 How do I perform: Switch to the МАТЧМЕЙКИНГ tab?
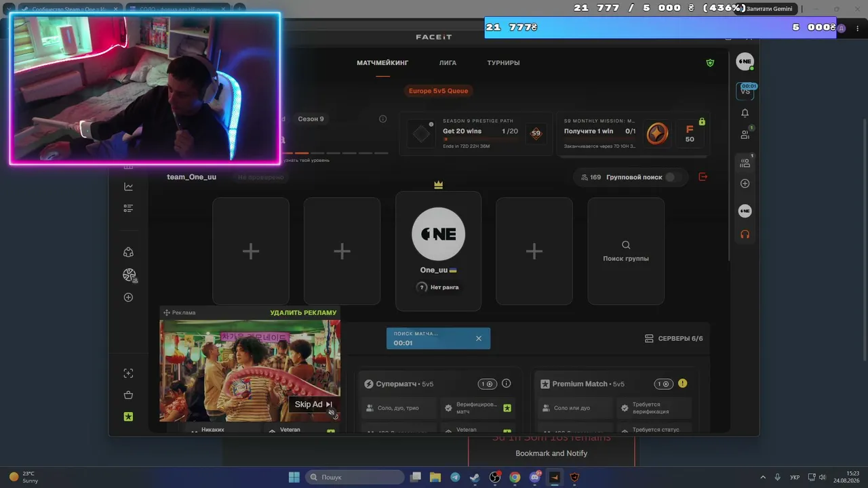(382, 63)
